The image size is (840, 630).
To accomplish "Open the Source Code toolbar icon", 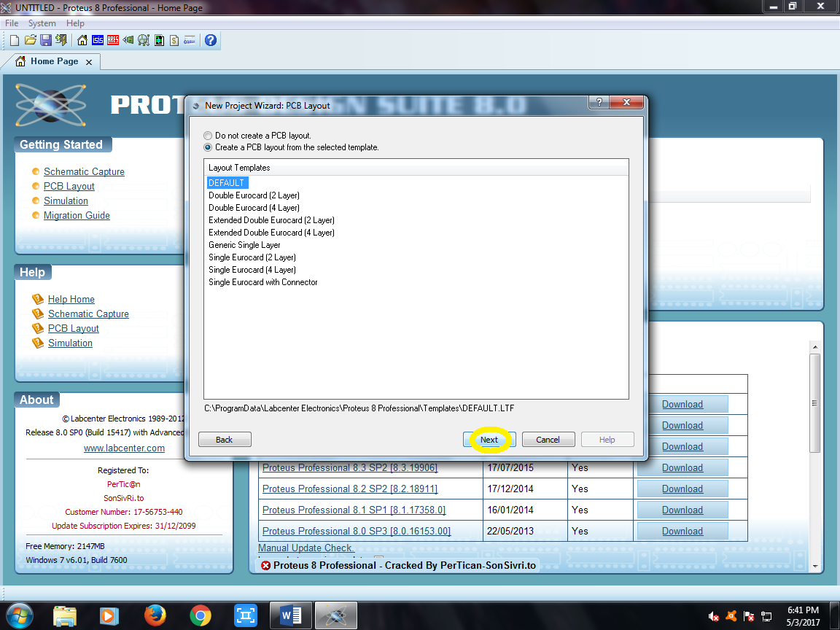I will 190,40.
